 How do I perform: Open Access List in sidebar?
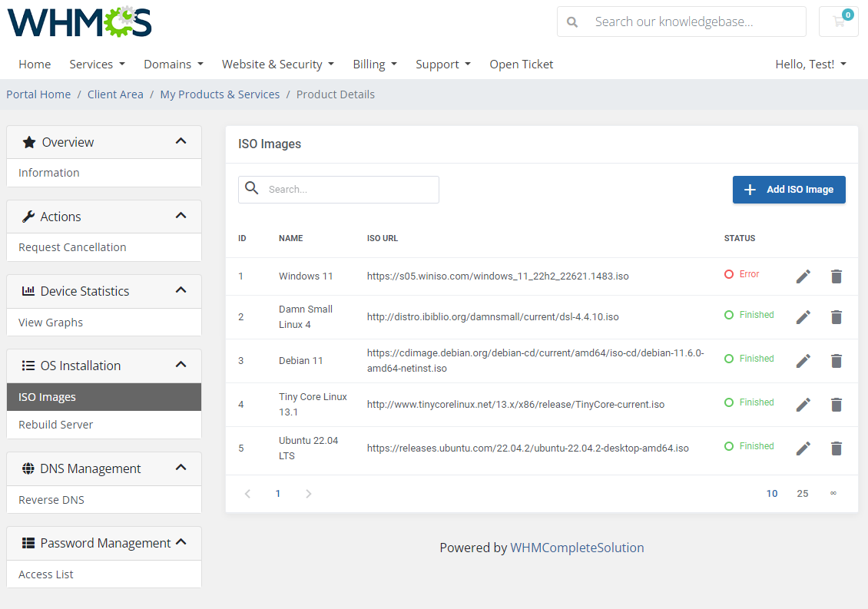(x=104, y=574)
